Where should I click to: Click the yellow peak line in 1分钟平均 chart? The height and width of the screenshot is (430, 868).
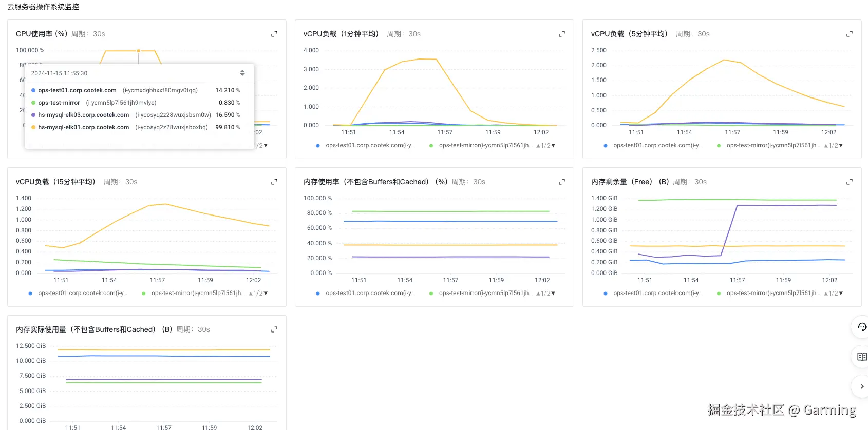[428, 59]
